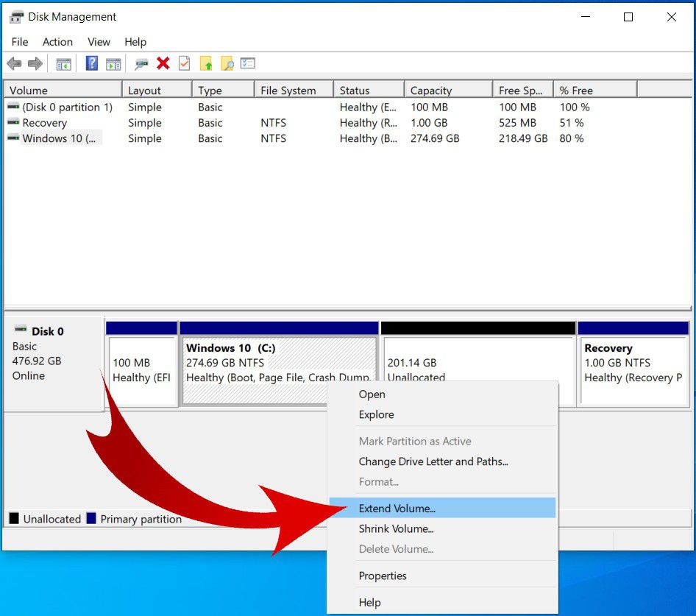Screen dimensions: 696x616
Task: Click the Forward arrow toolbar icon
Action: [x=35, y=64]
